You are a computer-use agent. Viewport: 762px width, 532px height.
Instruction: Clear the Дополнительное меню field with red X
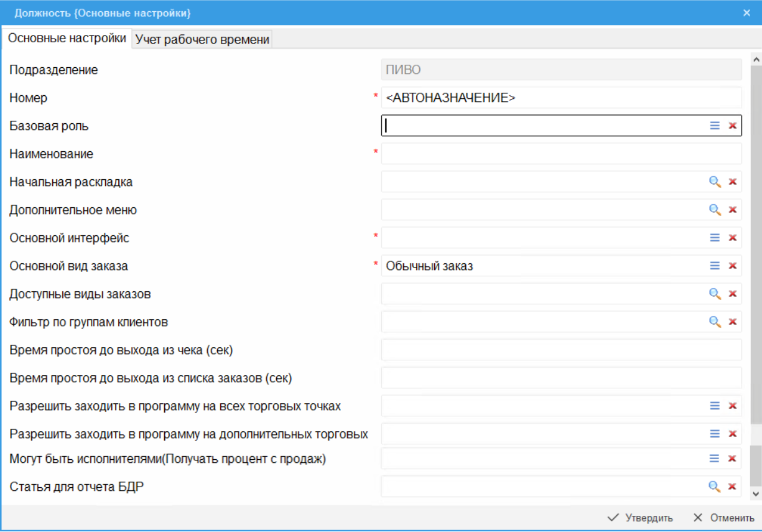(x=732, y=210)
